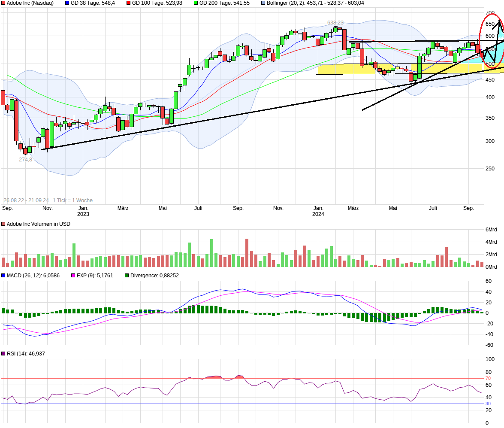504x428 pixels.
Task: Click the Adobe Inc (Nasdaq) legend icon
Action: [3, 3]
